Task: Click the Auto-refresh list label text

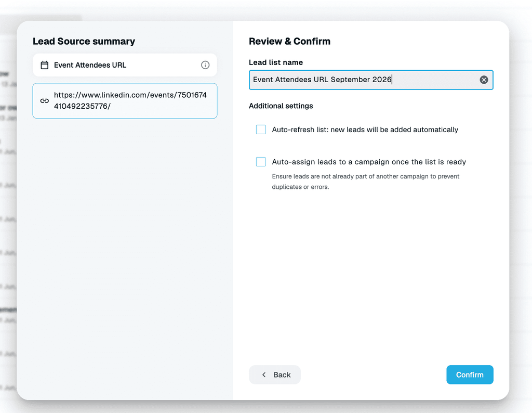Action: pos(365,130)
